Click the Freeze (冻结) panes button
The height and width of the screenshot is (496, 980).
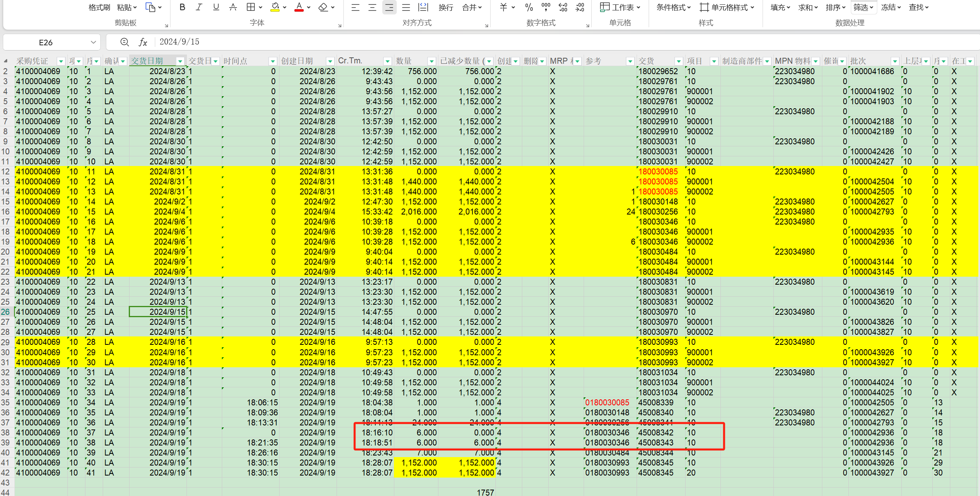[x=891, y=7]
